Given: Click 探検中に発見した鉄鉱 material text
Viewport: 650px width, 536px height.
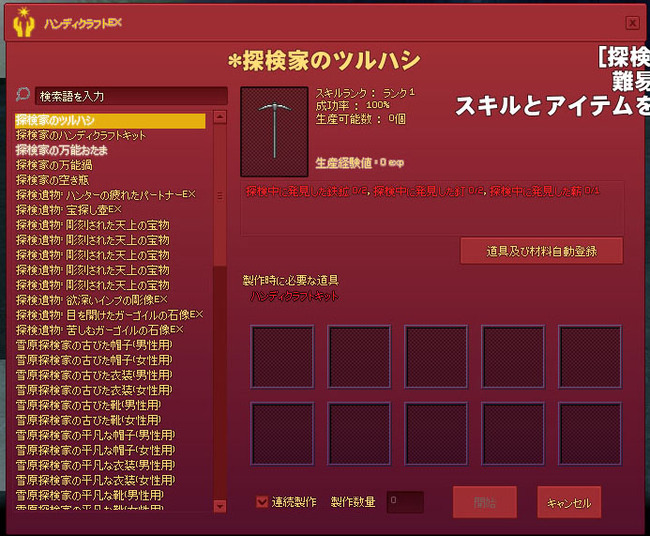Looking at the screenshot, I should 306,191.
